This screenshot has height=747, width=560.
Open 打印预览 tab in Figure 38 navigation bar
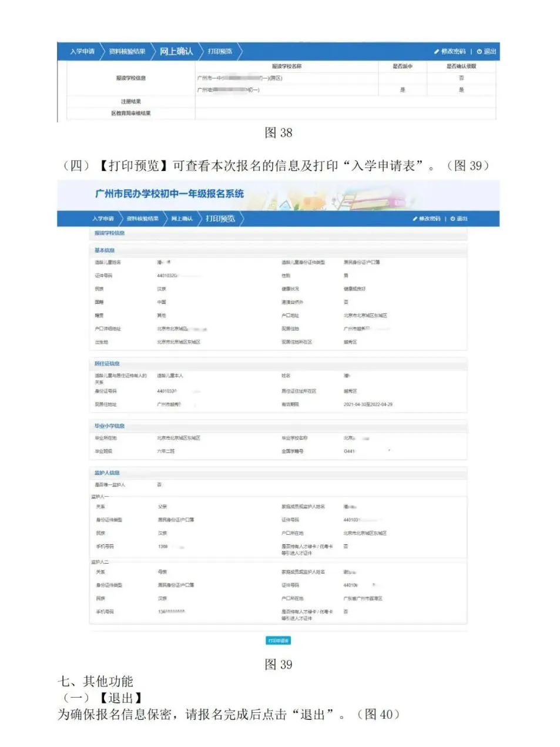220,52
